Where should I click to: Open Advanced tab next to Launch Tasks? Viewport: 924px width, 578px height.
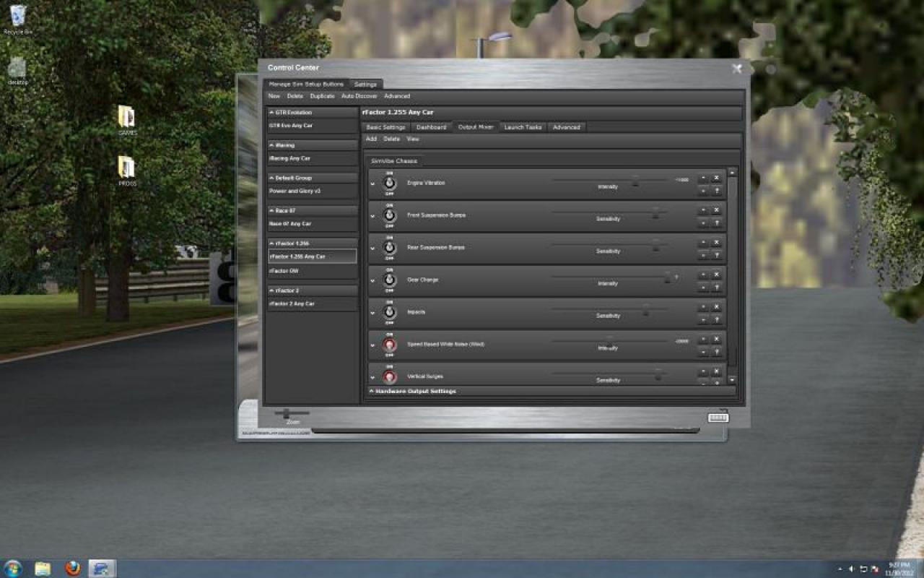566,127
